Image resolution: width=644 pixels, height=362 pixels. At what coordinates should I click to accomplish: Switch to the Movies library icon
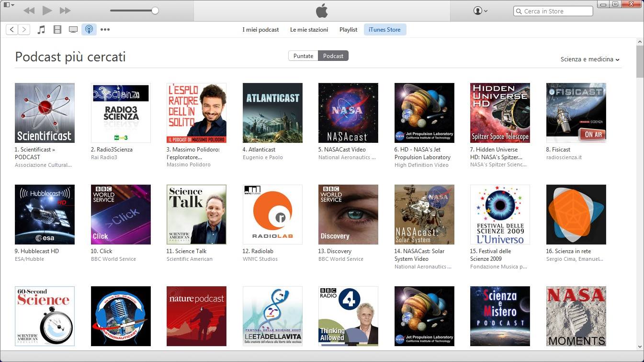pos(57,30)
